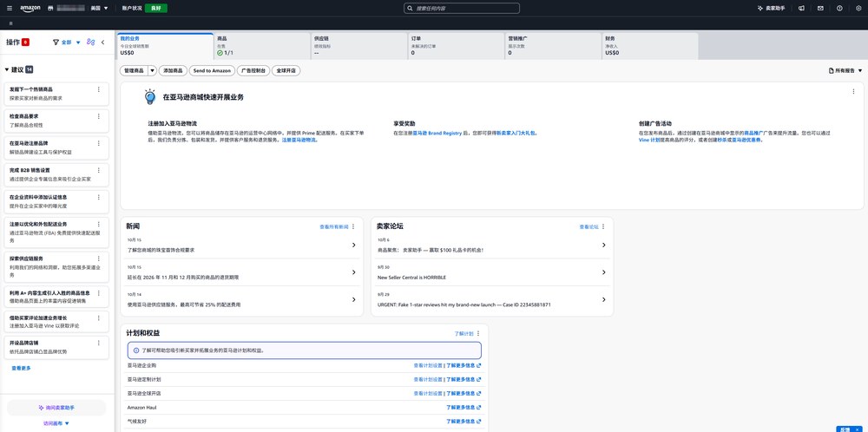Viewport: 868px width, 432px height.
Task: Expand the 管理商品 dropdown arrow
Action: [x=153, y=71]
